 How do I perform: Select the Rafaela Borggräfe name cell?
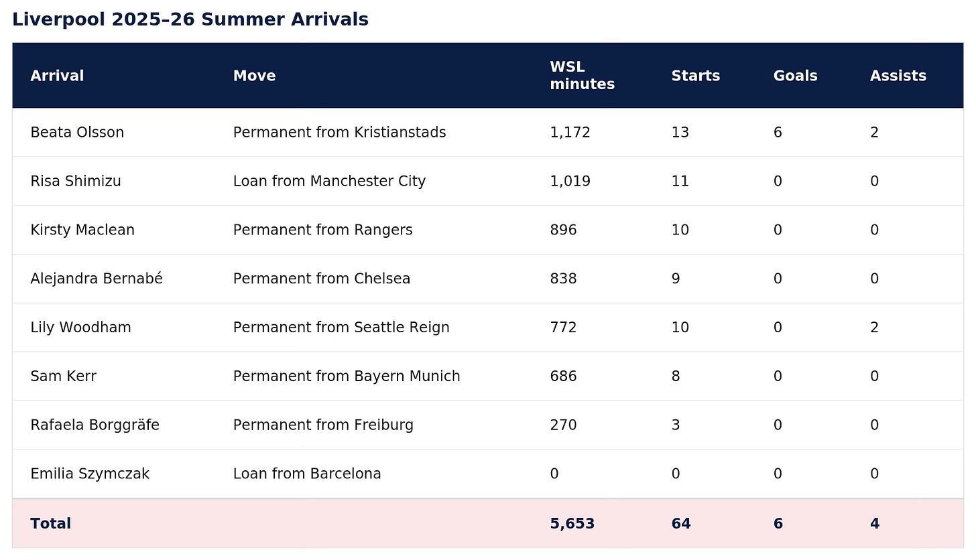pyautogui.click(x=95, y=425)
